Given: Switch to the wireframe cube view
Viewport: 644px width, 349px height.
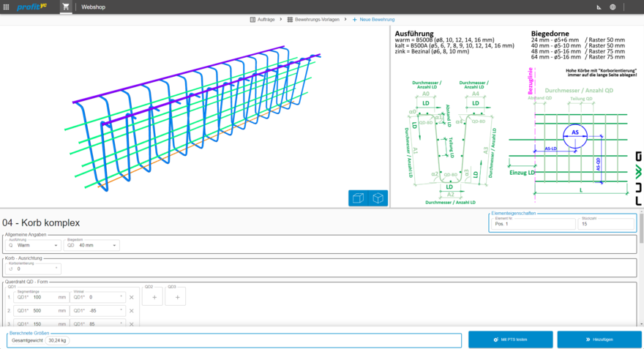Looking at the screenshot, I should [x=358, y=198].
